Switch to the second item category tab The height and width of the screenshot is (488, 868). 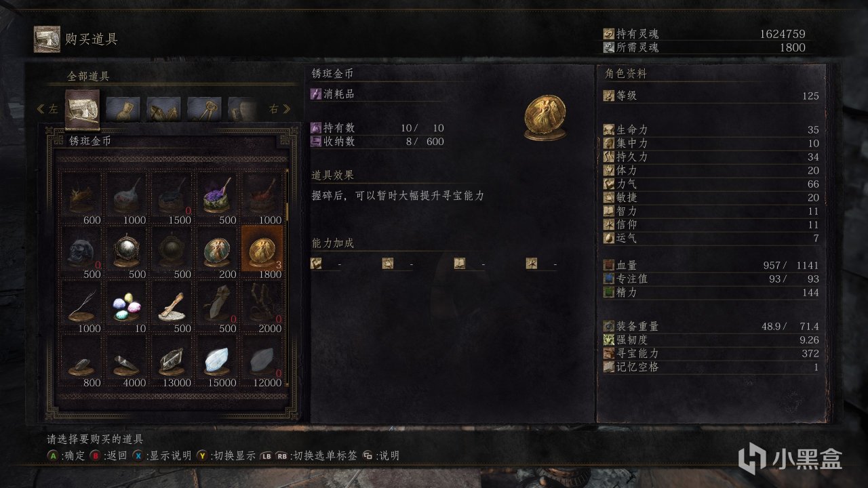pyautogui.click(x=123, y=108)
